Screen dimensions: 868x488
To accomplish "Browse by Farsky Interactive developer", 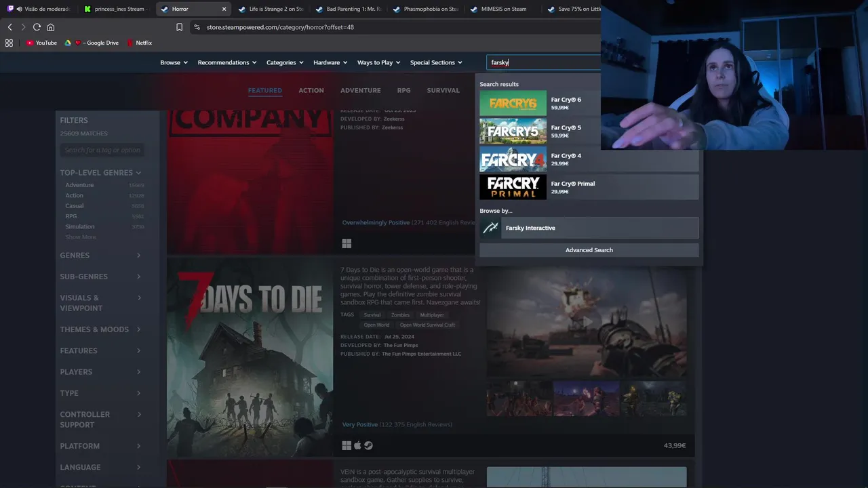I will click(589, 228).
